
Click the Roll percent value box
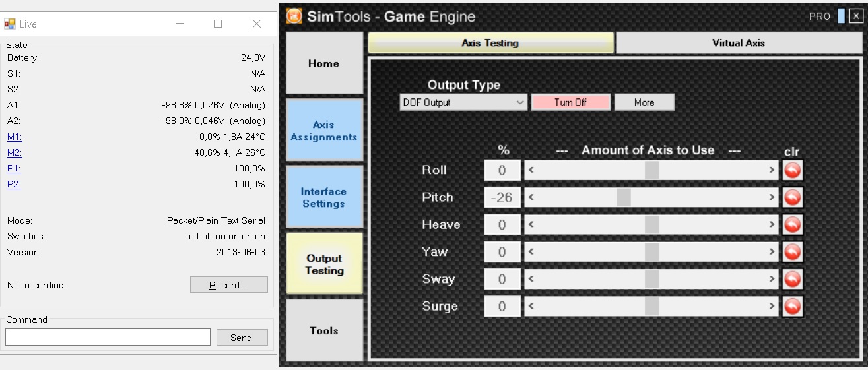tap(502, 170)
